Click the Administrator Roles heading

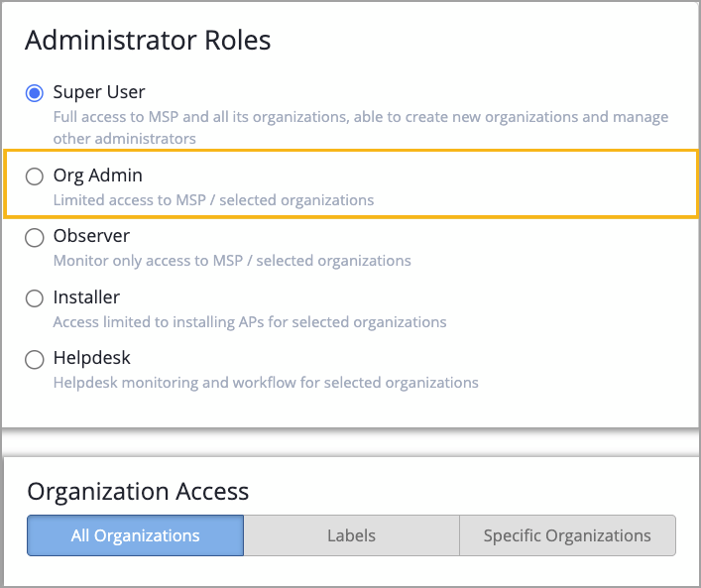(148, 41)
